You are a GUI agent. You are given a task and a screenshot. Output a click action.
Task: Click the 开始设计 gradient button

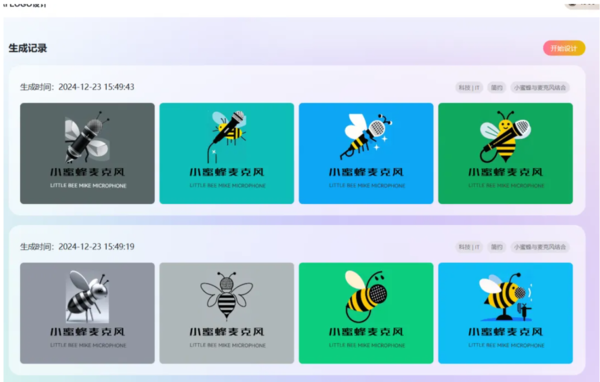564,48
